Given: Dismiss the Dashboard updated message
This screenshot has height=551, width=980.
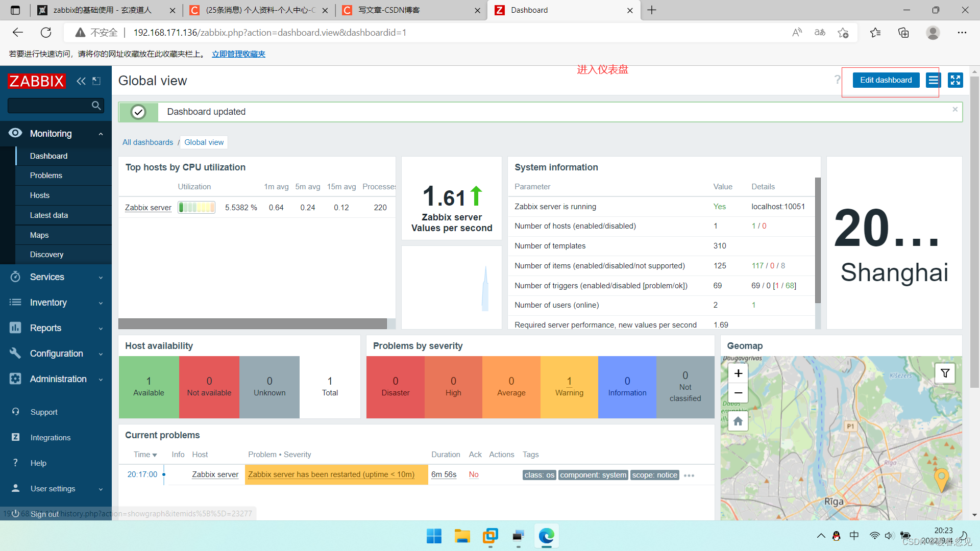Looking at the screenshot, I should pyautogui.click(x=955, y=109).
